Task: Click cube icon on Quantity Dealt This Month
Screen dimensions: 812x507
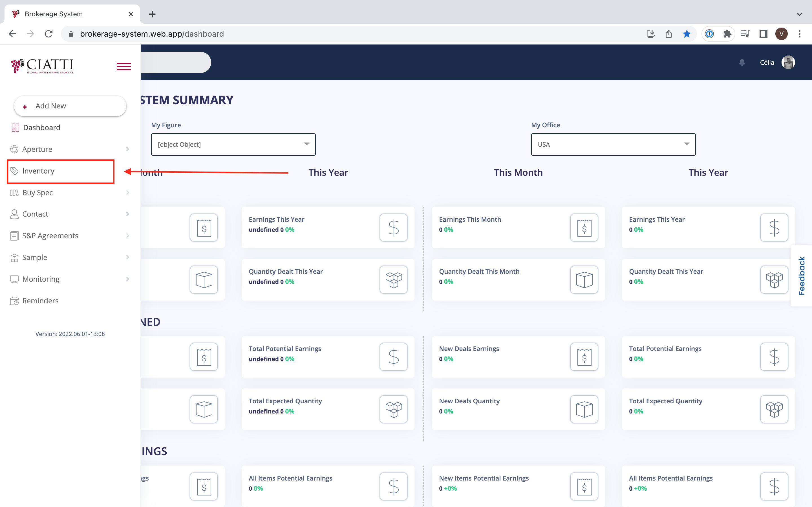Action: [x=584, y=280]
